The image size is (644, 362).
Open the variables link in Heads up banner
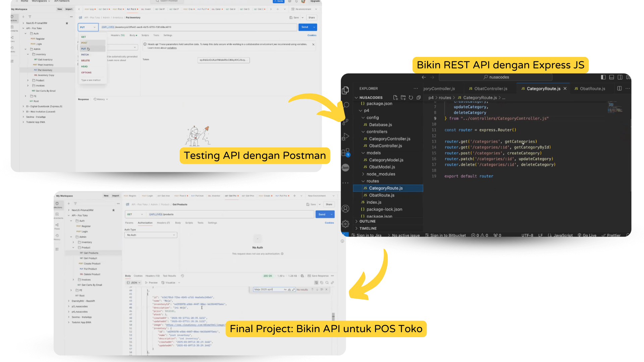point(172,48)
